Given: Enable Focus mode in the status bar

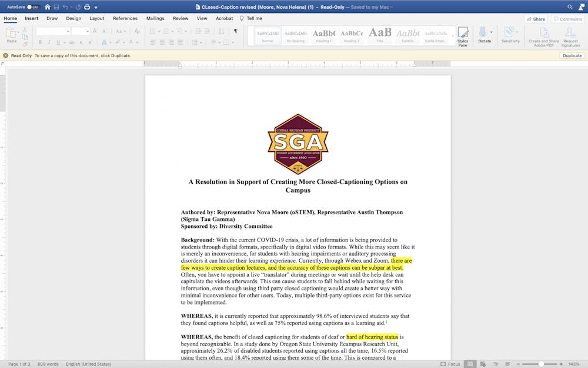Looking at the screenshot, I should [450, 364].
